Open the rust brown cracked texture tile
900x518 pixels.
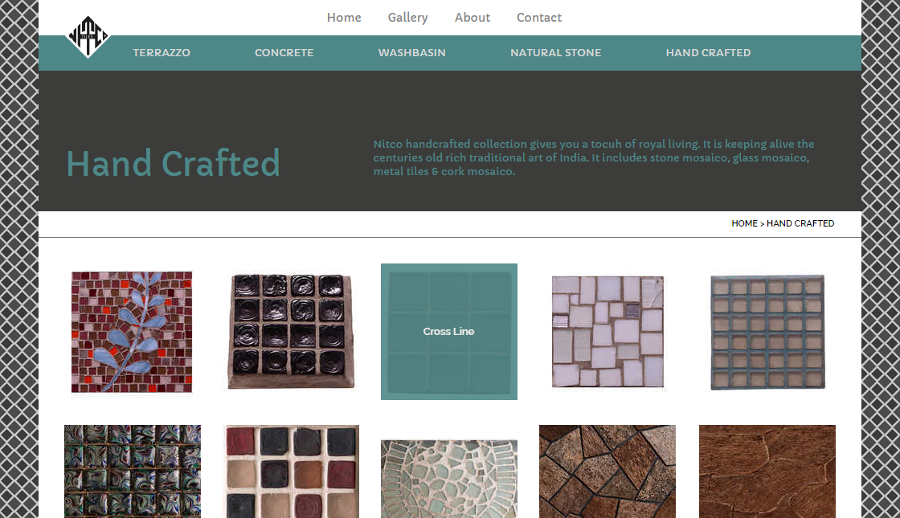pos(767,471)
